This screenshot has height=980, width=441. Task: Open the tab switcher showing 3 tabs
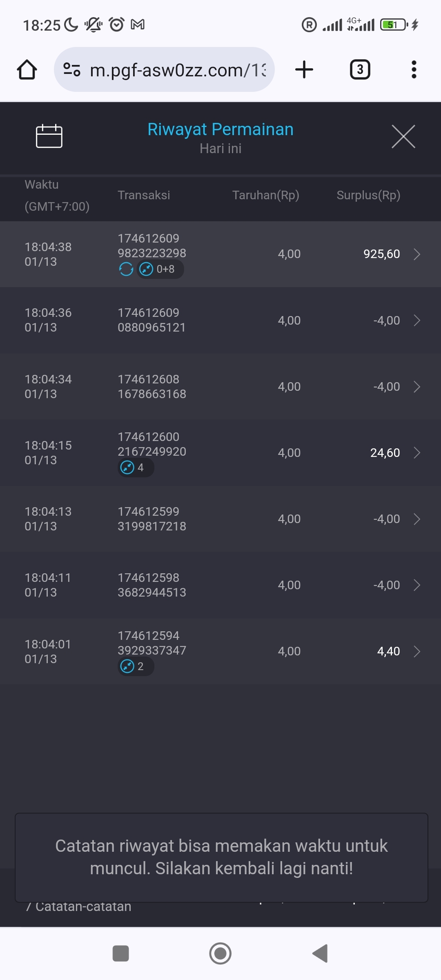click(x=360, y=69)
